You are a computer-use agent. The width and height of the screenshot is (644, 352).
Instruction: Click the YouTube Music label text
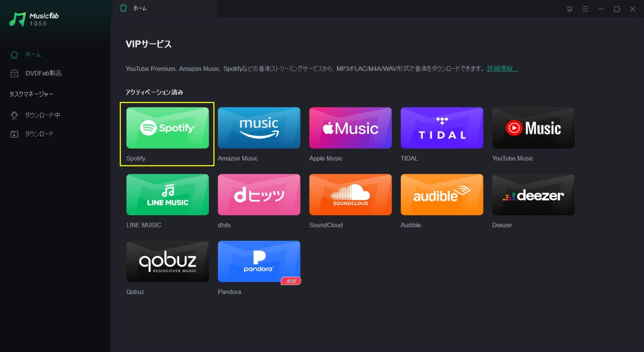(x=513, y=158)
